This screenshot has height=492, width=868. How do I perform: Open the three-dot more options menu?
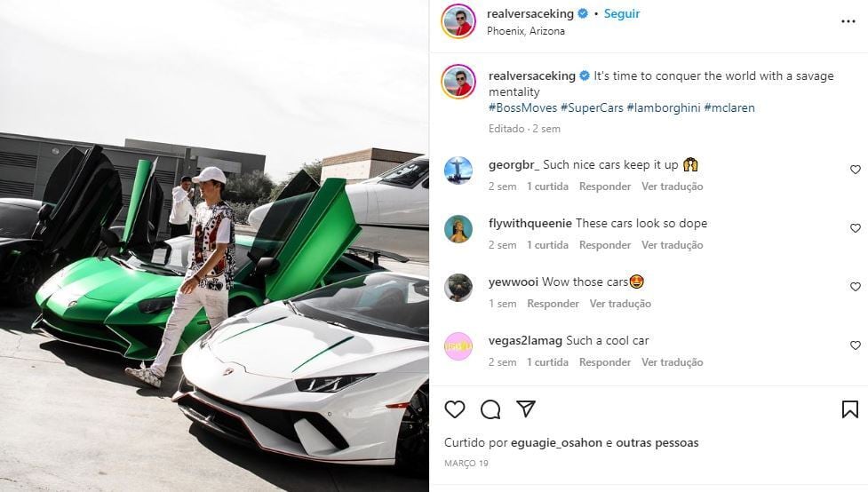pyautogui.click(x=848, y=21)
